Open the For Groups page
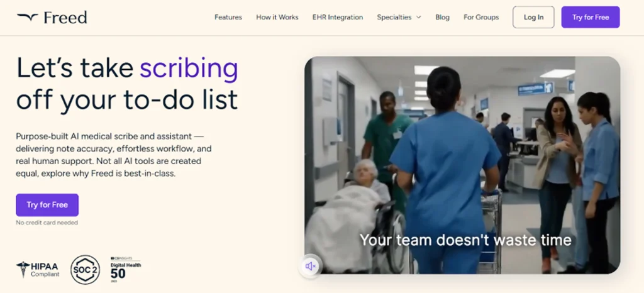Image resolution: width=644 pixels, height=293 pixels. (x=481, y=18)
